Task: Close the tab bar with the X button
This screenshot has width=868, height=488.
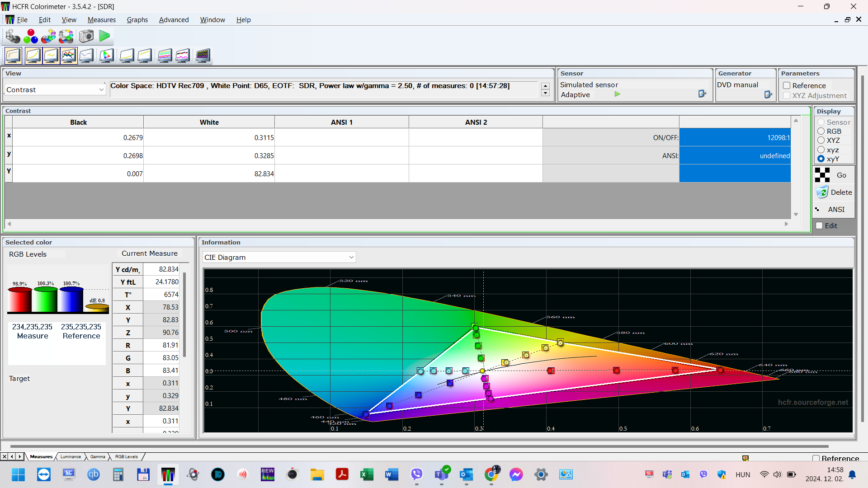Action: pos(4,456)
